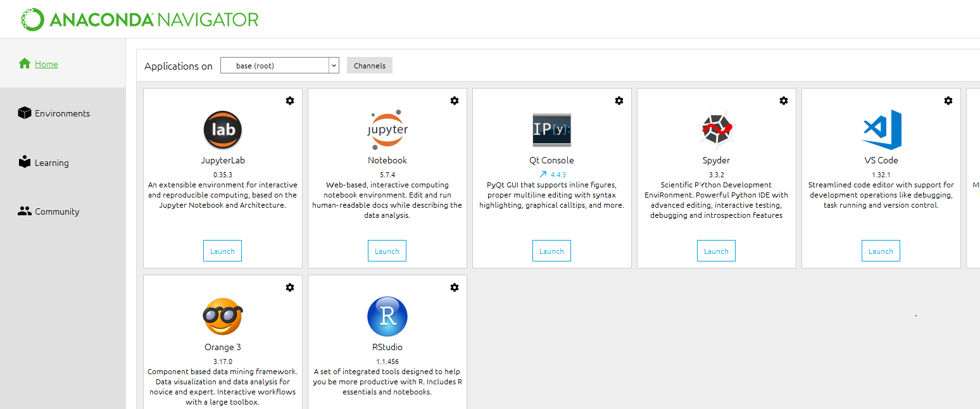This screenshot has width=980, height=409.
Task: Click the Notebook title text
Action: coord(387,160)
